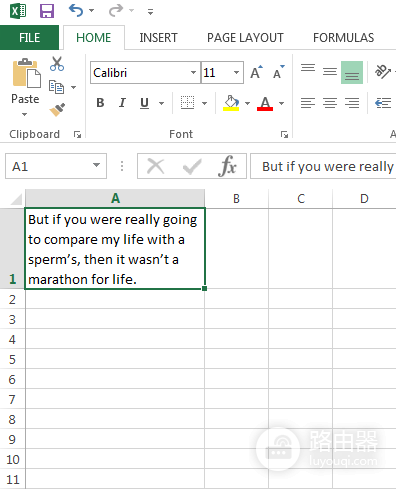Screen dimensions: 396x489
Task: Open the Font dialog launcher
Action: click(x=284, y=134)
